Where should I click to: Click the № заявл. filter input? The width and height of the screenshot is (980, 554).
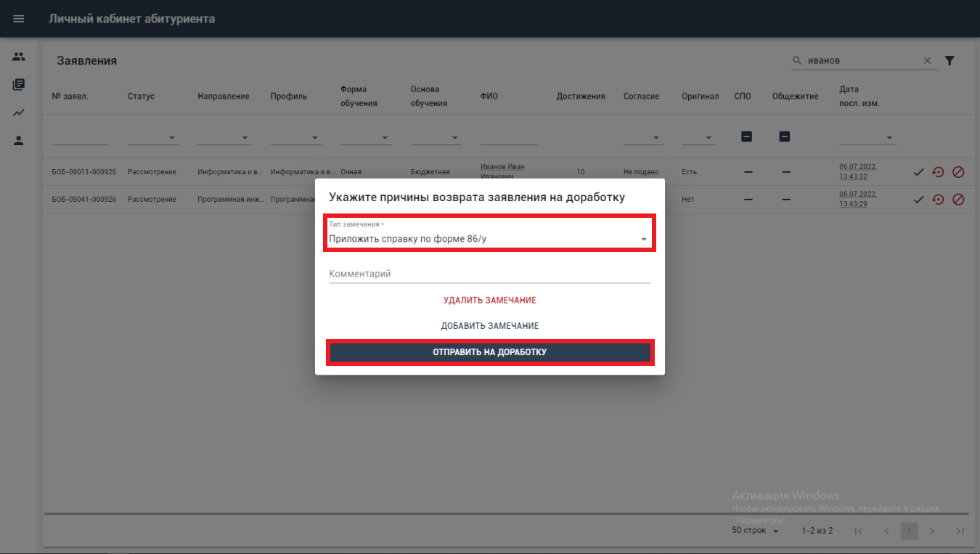(81, 137)
